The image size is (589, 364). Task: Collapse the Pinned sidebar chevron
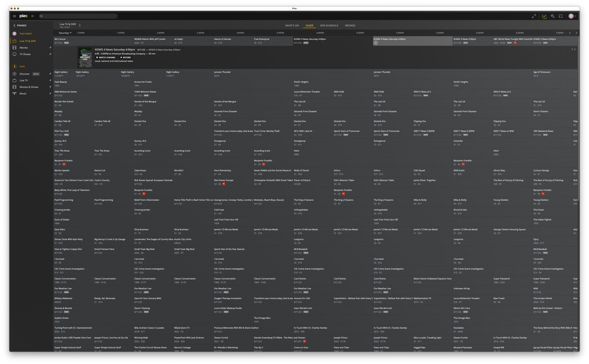tap(14, 26)
